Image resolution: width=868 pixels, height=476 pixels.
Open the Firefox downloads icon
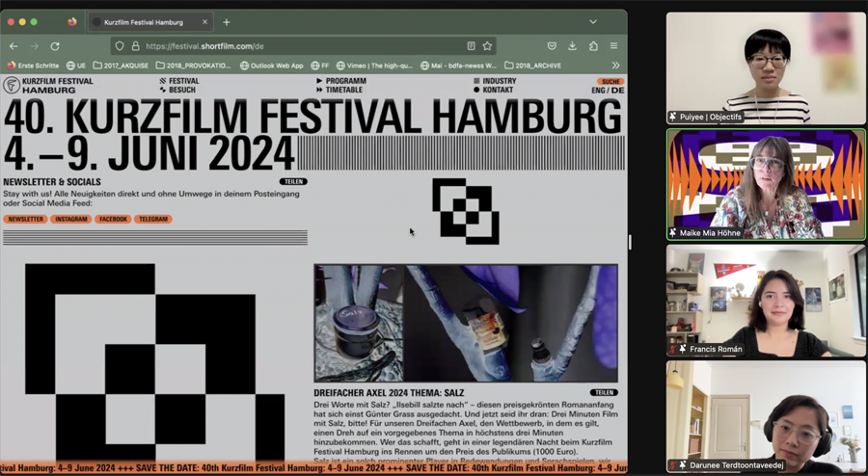point(572,46)
